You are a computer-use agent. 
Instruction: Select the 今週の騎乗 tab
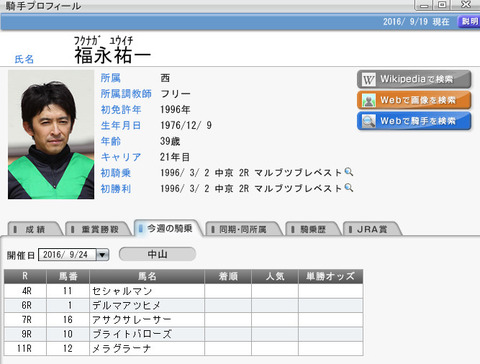[x=169, y=228]
